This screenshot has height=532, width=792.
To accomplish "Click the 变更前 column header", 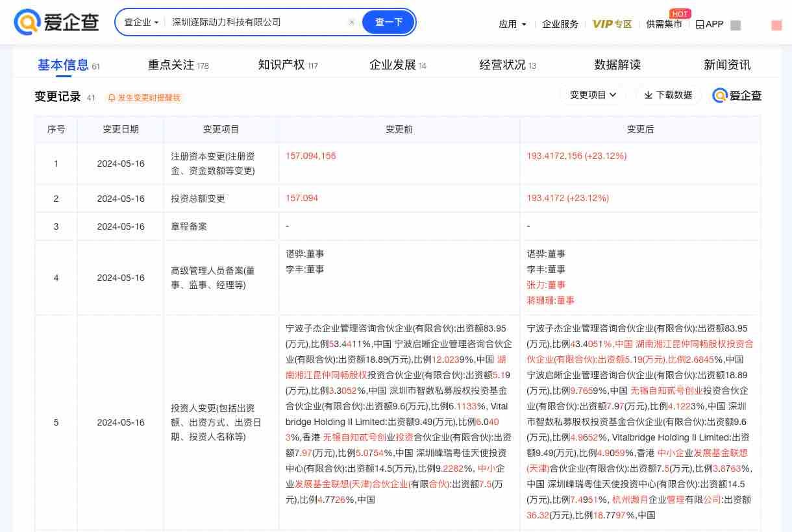I will pyautogui.click(x=399, y=129).
